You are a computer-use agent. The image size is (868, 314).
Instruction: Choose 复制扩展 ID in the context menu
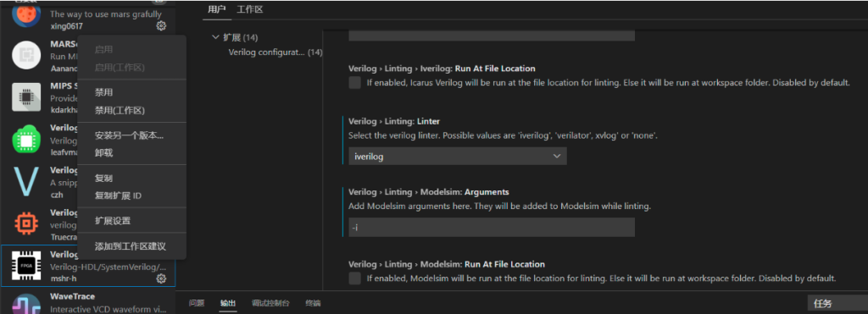click(119, 196)
